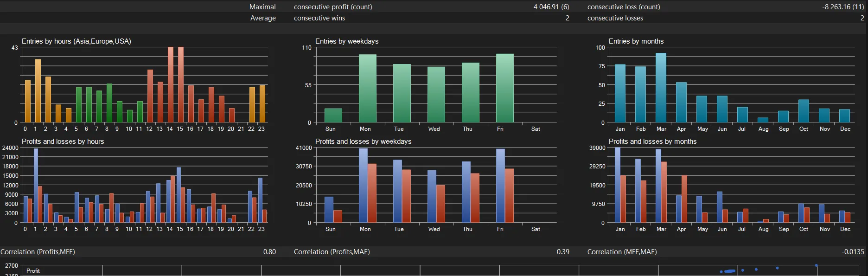Click the 'Average' row label
Screen dimensions: 868x276
pyautogui.click(x=263, y=18)
